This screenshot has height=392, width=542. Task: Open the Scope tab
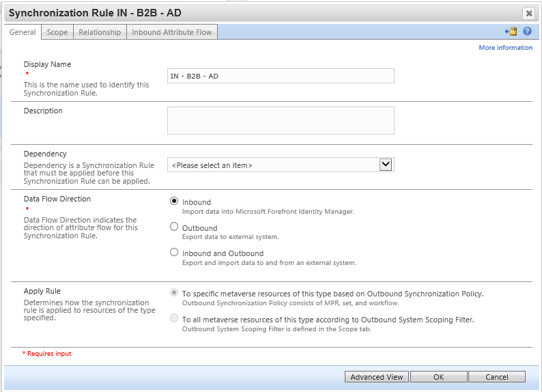coord(57,32)
